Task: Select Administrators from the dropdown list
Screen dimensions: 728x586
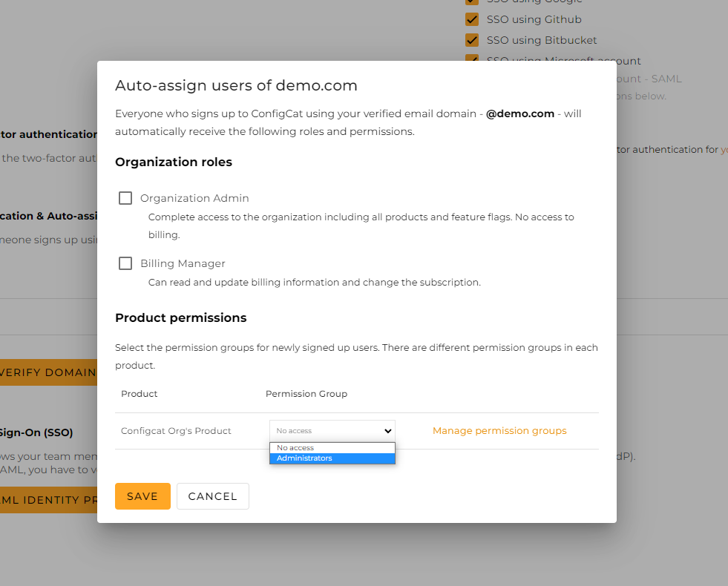Action: [x=332, y=458]
